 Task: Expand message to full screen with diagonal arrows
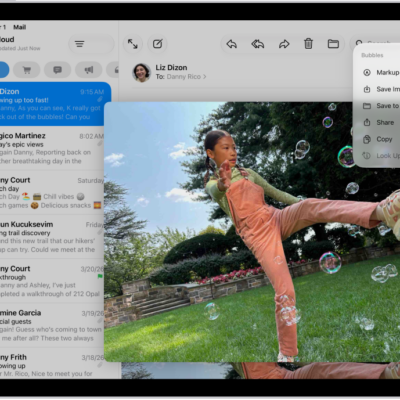click(133, 44)
